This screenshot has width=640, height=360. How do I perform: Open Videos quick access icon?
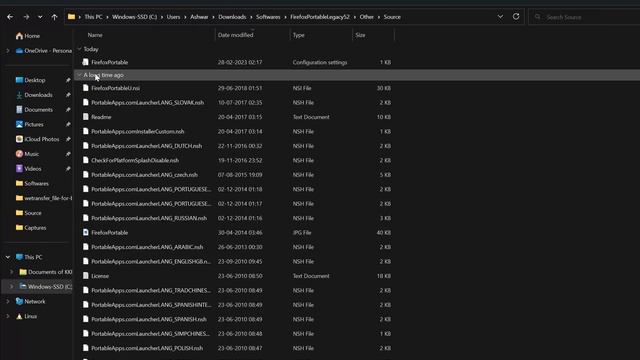(x=19, y=169)
